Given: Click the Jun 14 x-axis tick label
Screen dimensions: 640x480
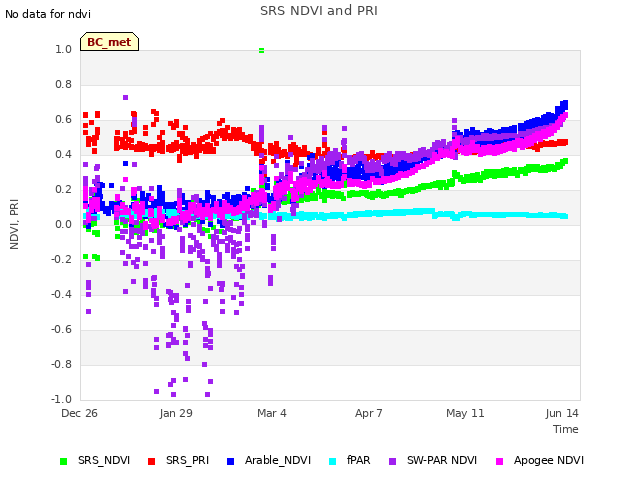Looking at the screenshot, I should [x=562, y=413].
